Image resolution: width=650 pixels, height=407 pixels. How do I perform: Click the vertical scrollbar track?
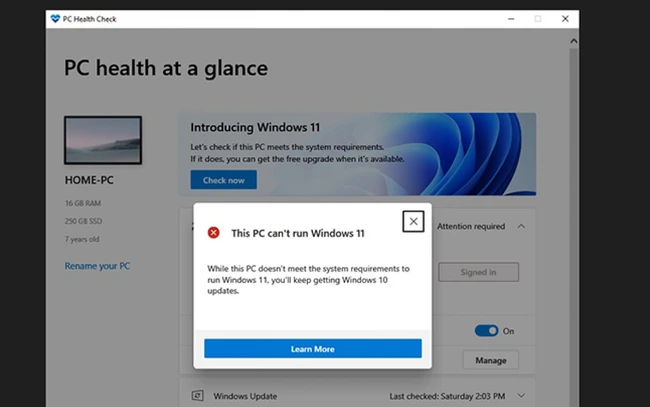tap(574, 226)
